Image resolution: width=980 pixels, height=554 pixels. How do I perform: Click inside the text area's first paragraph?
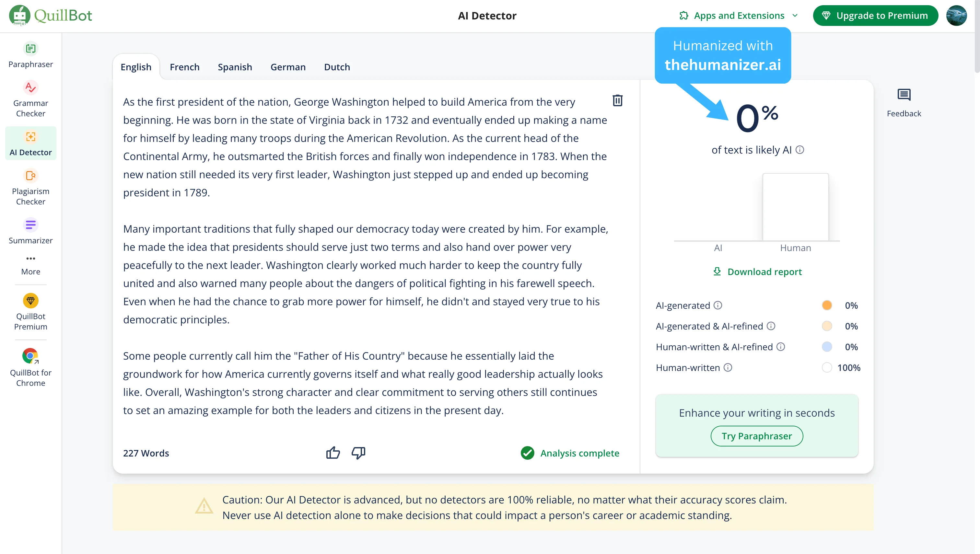tap(365, 147)
